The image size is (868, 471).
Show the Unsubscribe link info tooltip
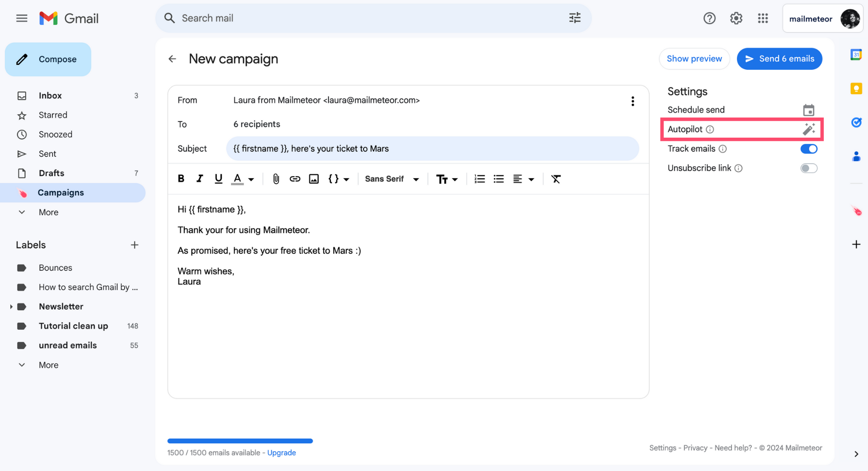click(x=739, y=168)
